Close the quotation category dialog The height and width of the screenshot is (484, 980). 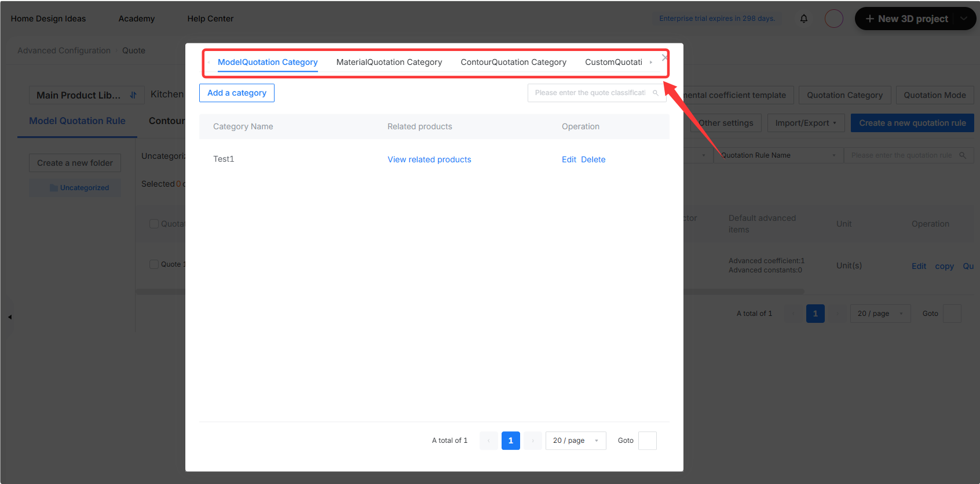point(664,57)
